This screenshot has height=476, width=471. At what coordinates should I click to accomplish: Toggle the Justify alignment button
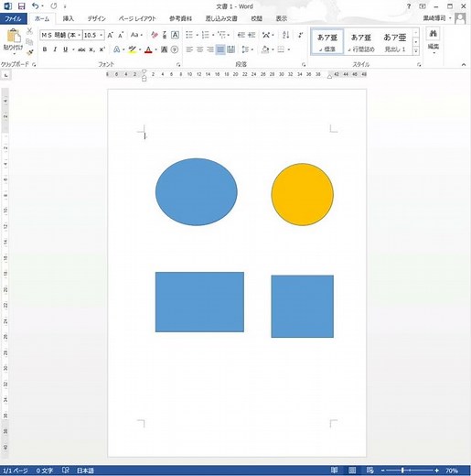click(x=220, y=49)
